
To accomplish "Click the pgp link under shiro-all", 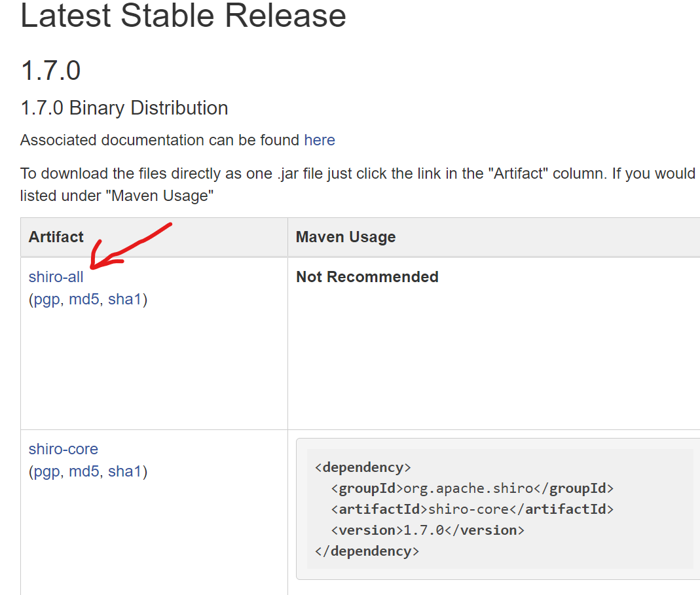I will click(x=46, y=300).
